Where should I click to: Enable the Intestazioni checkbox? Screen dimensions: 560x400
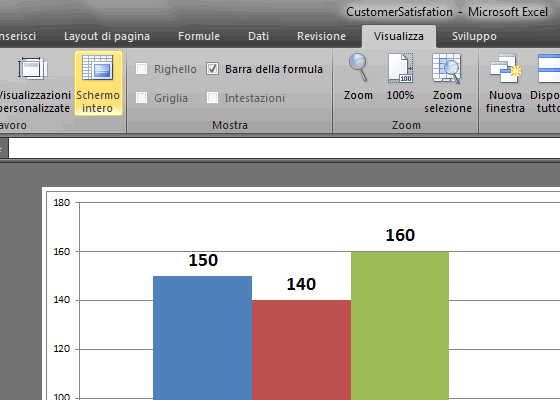[x=212, y=98]
